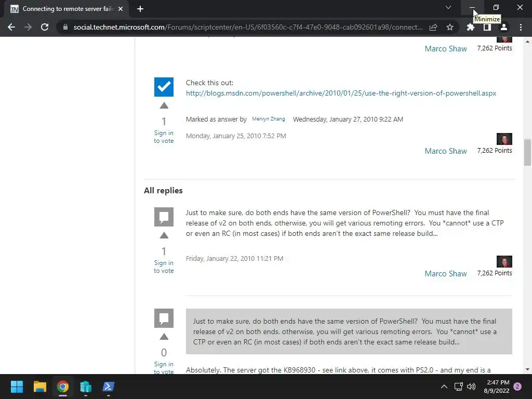Click 'Monday, January 25, 2010 7:52 PM' timestamp

[x=236, y=136]
